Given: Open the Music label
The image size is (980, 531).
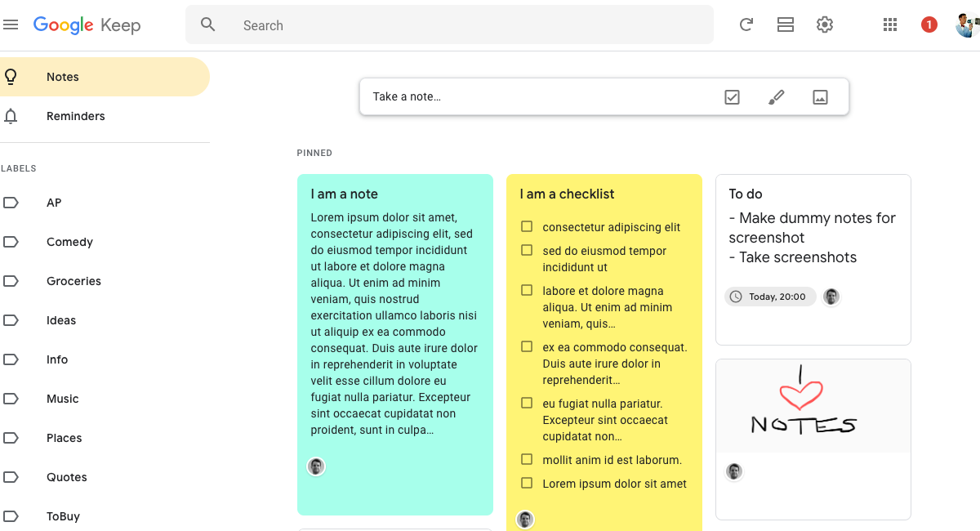Looking at the screenshot, I should 63,399.
